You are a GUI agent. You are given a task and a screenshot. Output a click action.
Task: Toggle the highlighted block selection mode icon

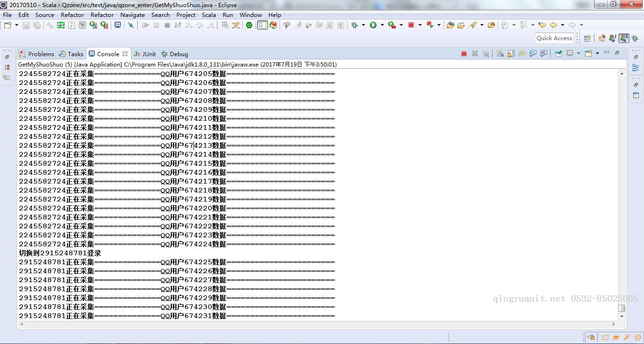click(262, 25)
